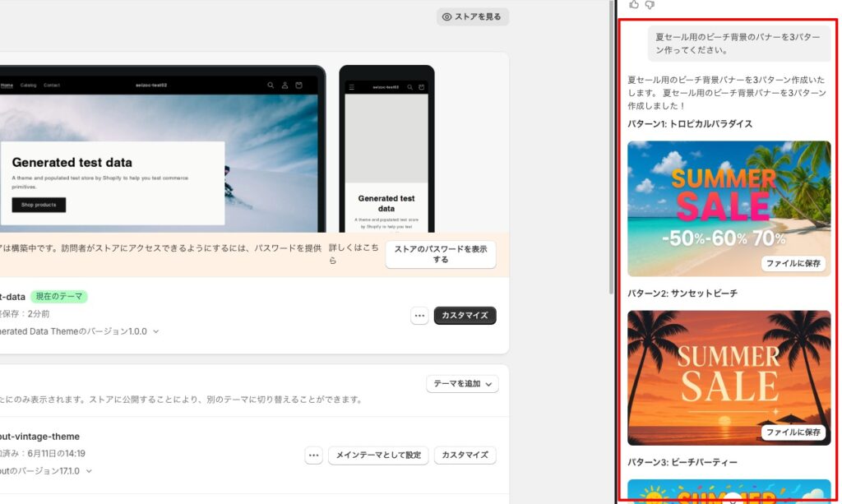
Task: Click the cart icon in mobile preview
Action: click(421, 86)
